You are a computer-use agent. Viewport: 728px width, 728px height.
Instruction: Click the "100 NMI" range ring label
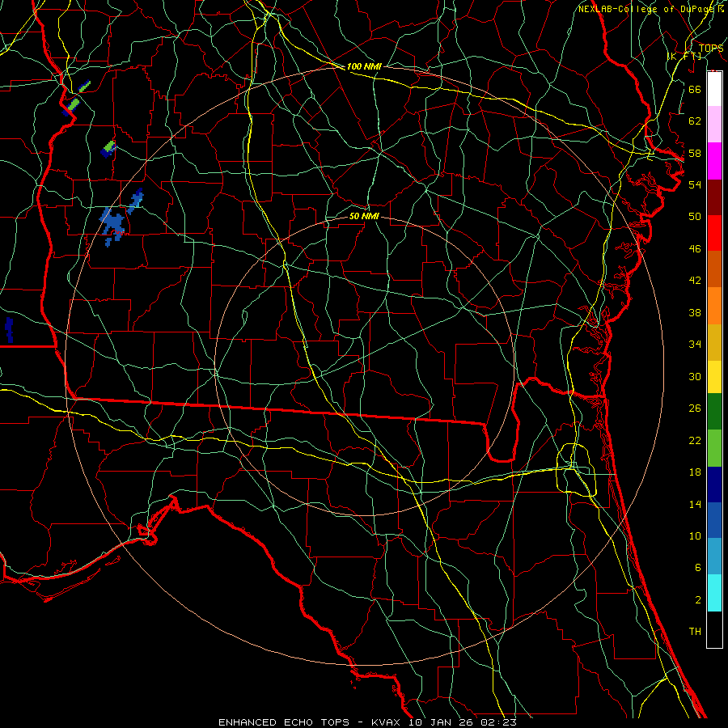point(364,66)
